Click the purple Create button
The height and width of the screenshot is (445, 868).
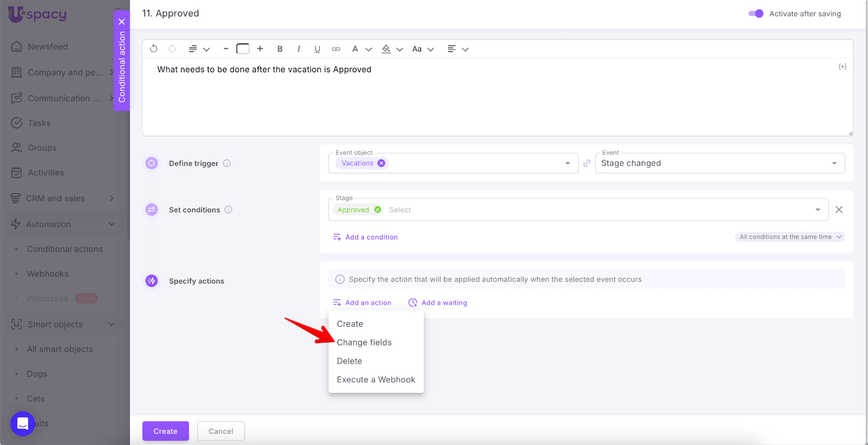point(165,431)
